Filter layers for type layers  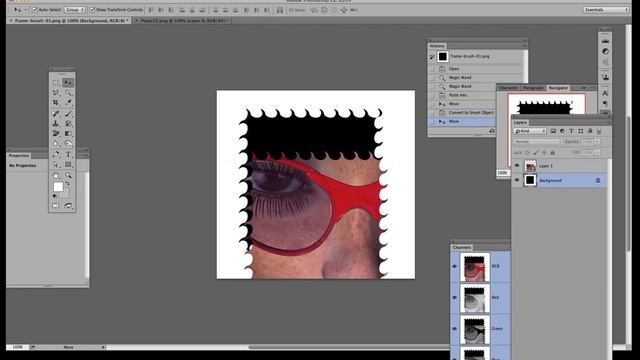571,131
